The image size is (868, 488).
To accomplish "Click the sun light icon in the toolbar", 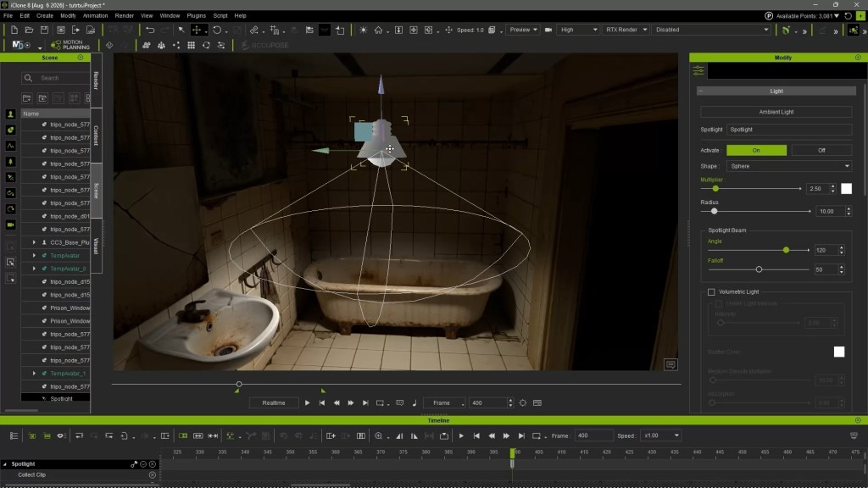I will tap(363, 30).
